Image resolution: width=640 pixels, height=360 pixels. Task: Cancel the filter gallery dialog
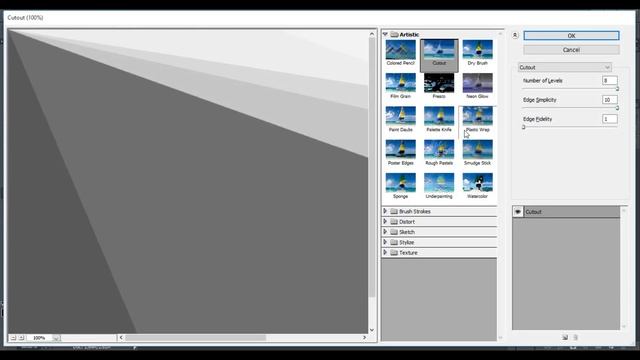[571, 50]
